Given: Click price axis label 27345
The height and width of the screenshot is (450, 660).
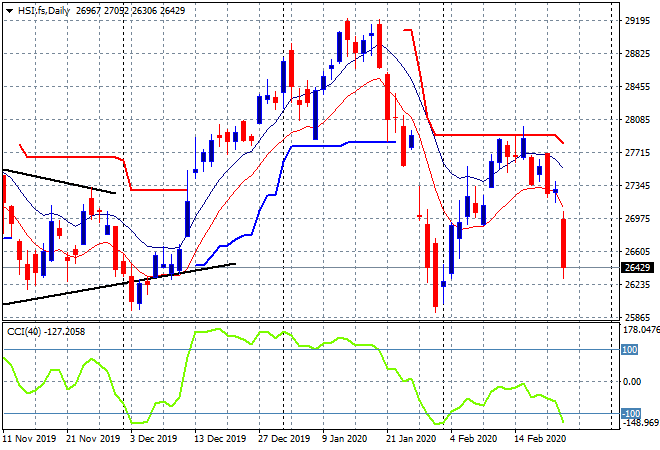Looking at the screenshot, I should coord(637,185).
